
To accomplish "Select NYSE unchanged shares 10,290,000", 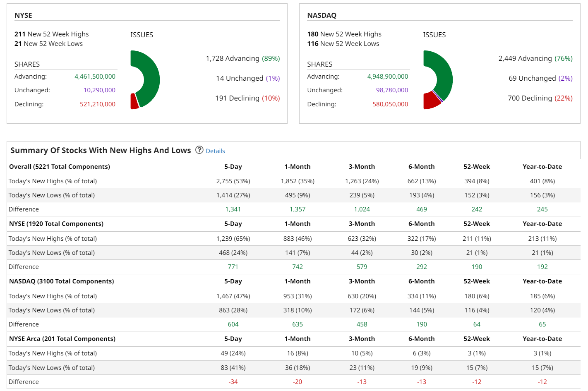I will (99, 90).
